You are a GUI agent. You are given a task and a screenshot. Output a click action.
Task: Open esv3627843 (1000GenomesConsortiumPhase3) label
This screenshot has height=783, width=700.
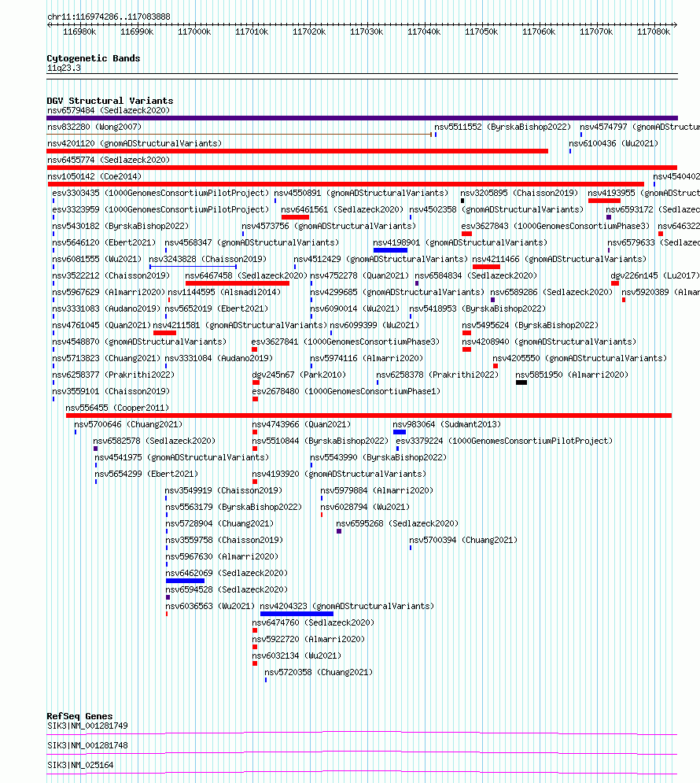point(555,226)
